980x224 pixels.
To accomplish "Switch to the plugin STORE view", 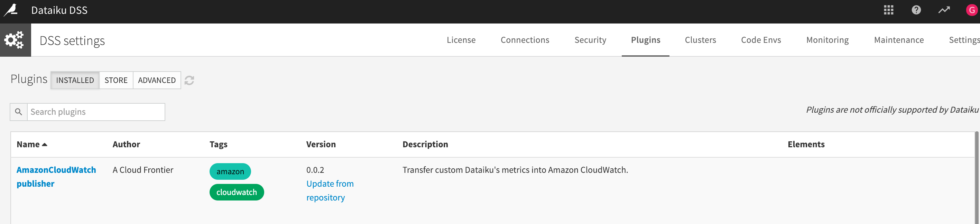I will pyautogui.click(x=116, y=80).
